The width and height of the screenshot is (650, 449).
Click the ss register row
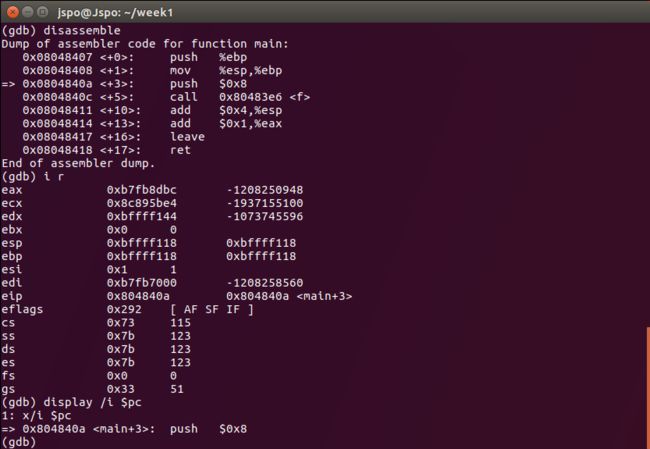click(x=96, y=336)
